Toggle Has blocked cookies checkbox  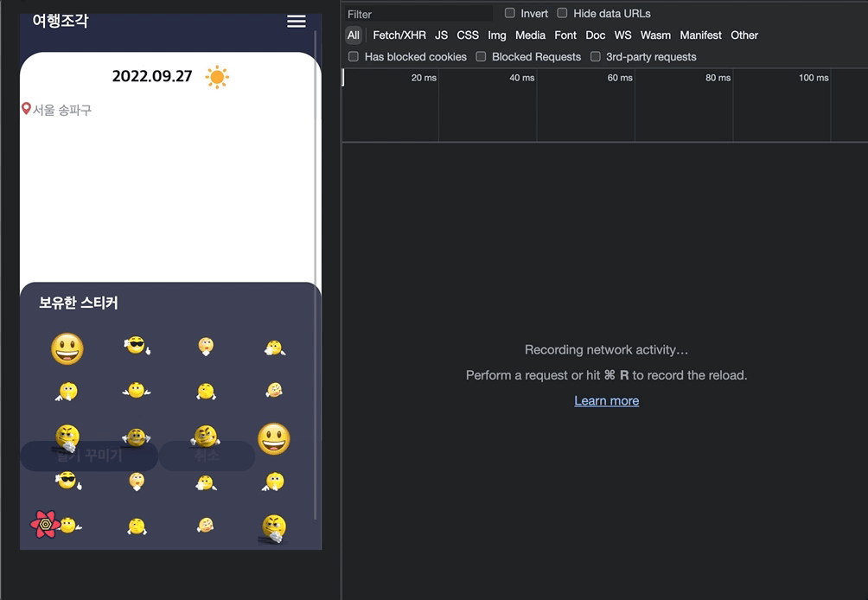coord(354,56)
